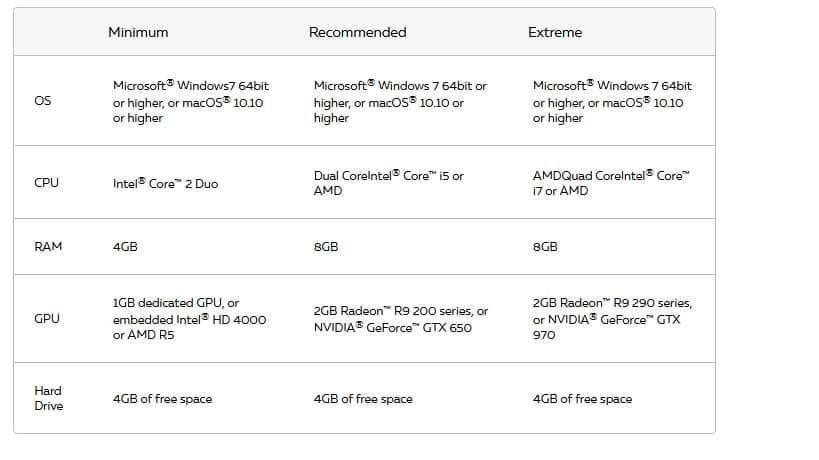The width and height of the screenshot is (819, 460).
Task: Click the Extreme column header
Action: [x=555, y=32]
